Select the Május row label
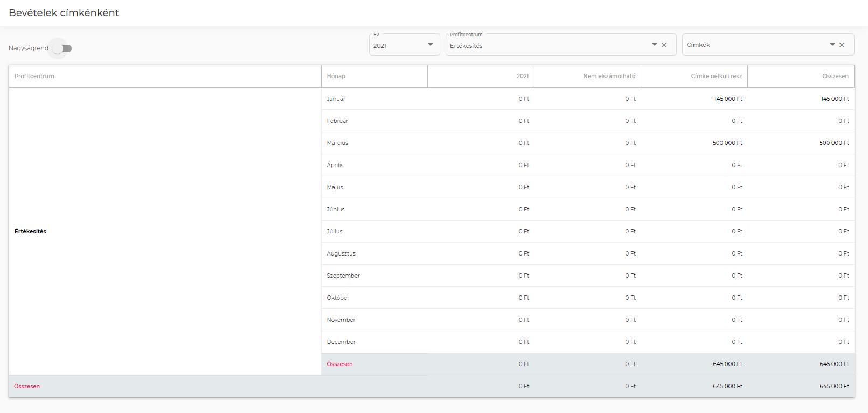The image size is (868, 413). (x=335, y=188)
